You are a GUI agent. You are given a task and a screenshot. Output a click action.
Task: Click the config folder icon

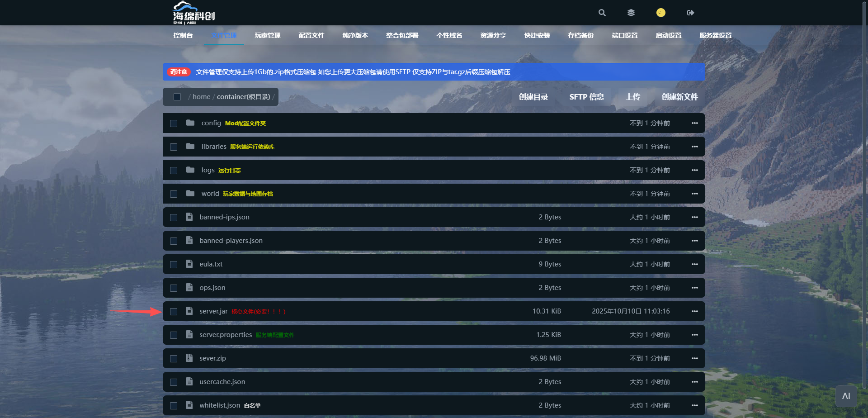tap(190, 123)
